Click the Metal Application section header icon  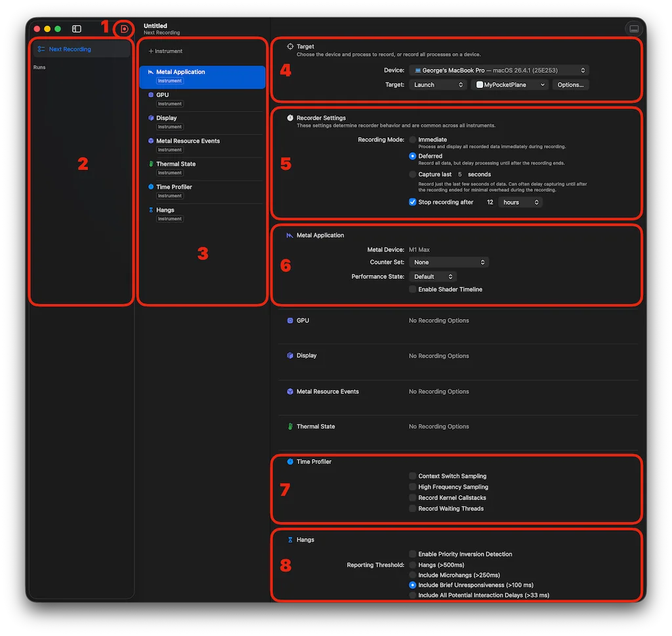pos(289,235)
